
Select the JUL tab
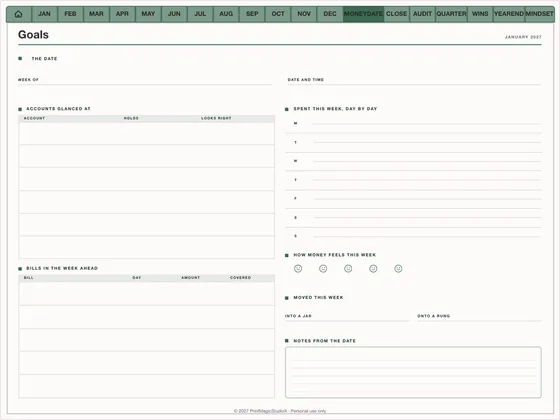(200, 14)
